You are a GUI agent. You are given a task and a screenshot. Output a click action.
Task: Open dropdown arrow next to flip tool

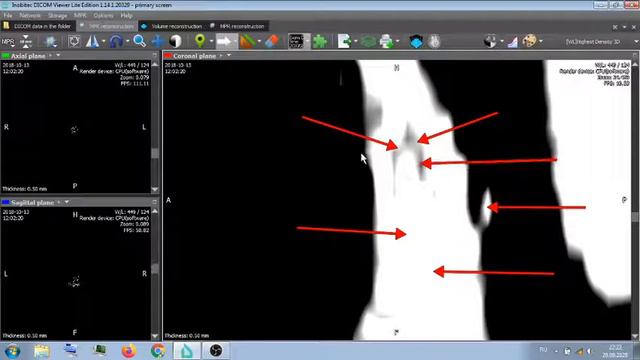click(x=104, y=41)
